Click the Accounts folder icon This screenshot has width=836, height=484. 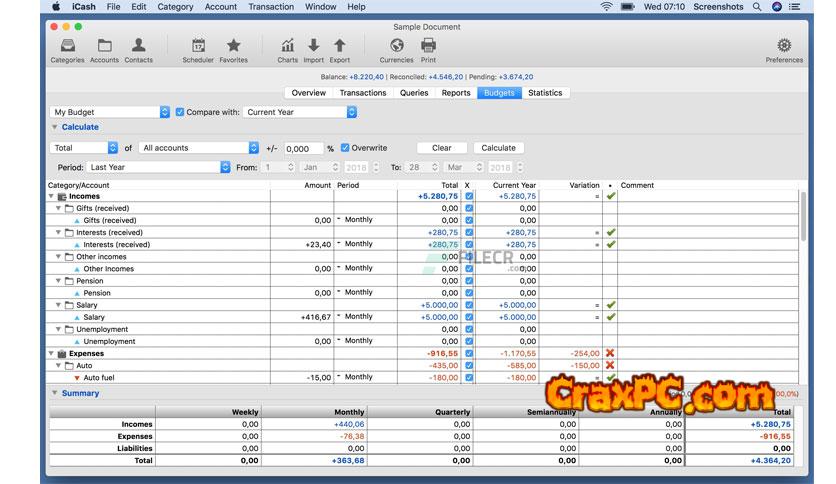104,46
